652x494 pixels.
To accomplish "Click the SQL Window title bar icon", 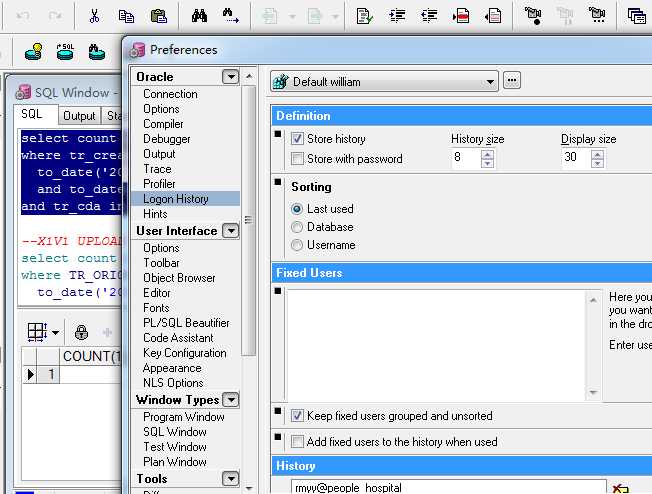I will pyautogui.click(x=23, y=92).
